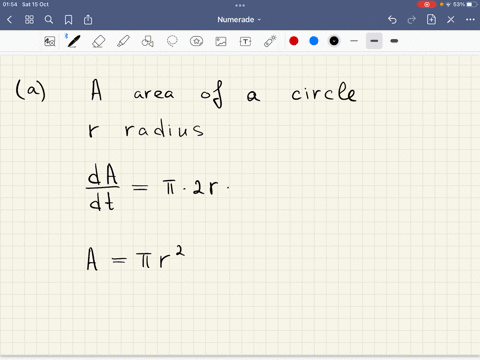Redo the last action

(412, 20)
